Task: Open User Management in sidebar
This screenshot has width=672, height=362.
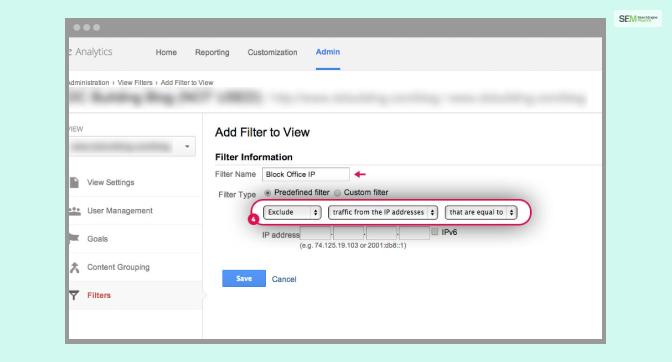Action: [x=120, y=211]
